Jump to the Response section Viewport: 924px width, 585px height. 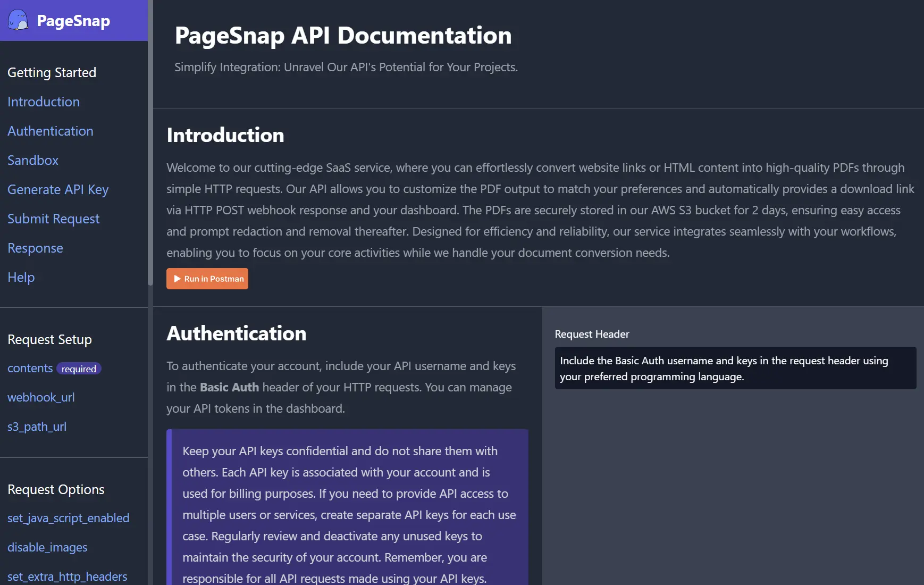click(x=35, y=248)
